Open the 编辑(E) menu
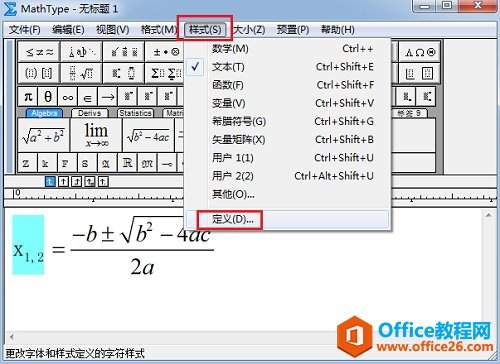 click(68, 30)
